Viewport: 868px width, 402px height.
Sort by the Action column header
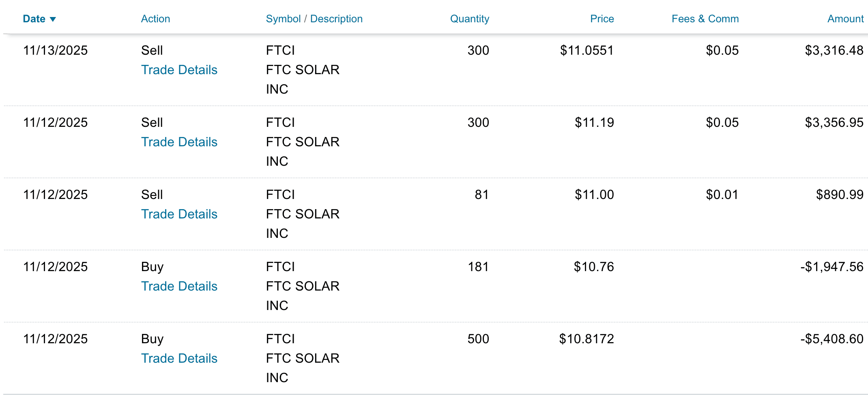pos(155,19)
